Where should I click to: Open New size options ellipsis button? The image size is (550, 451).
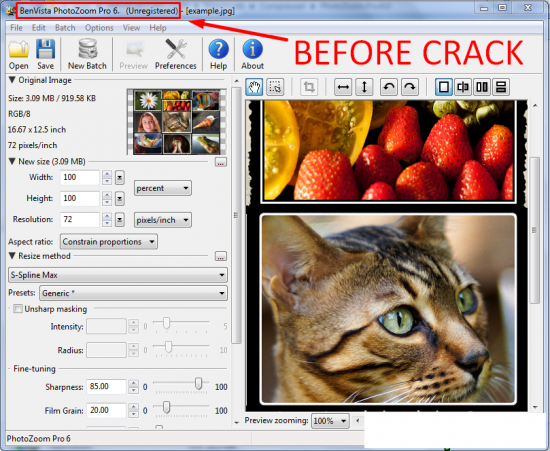[x=221, y=162]
